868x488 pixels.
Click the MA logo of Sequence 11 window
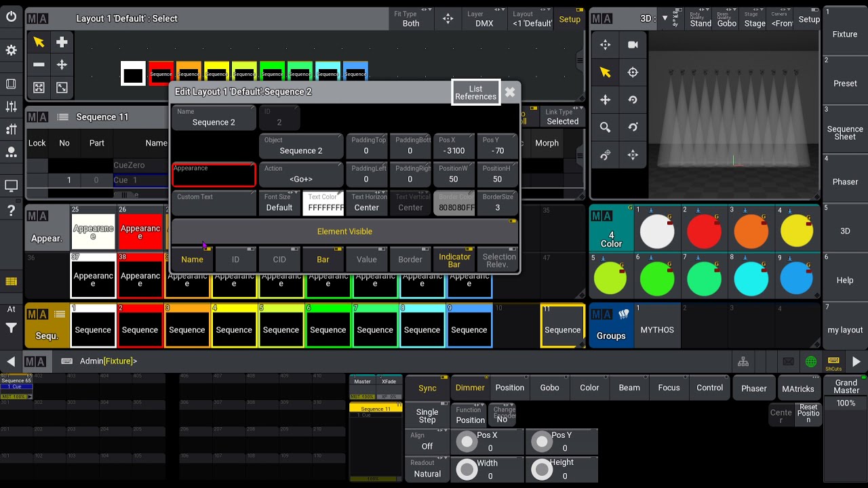[x=38, y=117]
